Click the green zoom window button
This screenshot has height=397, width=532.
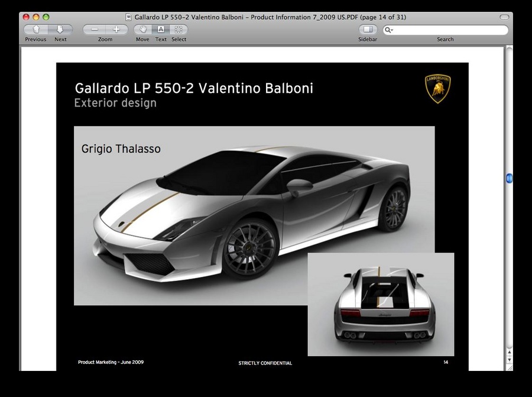(46, 17)
